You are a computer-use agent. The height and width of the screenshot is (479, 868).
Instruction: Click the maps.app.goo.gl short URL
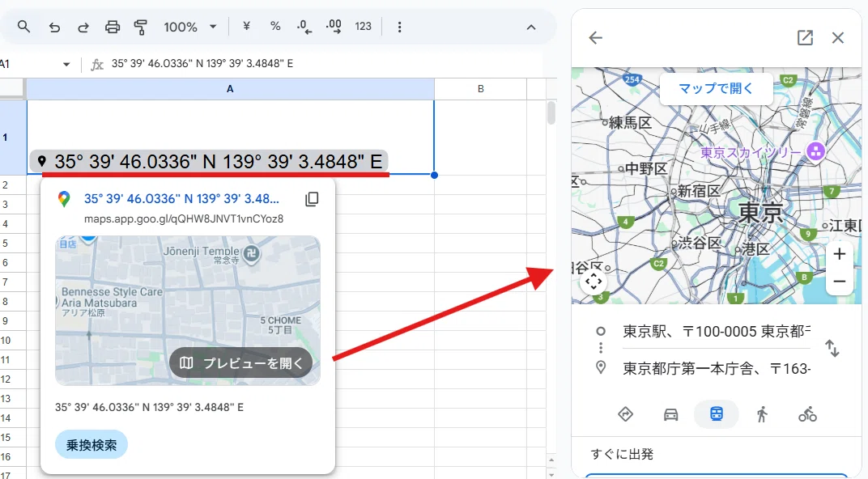[184, 219]
